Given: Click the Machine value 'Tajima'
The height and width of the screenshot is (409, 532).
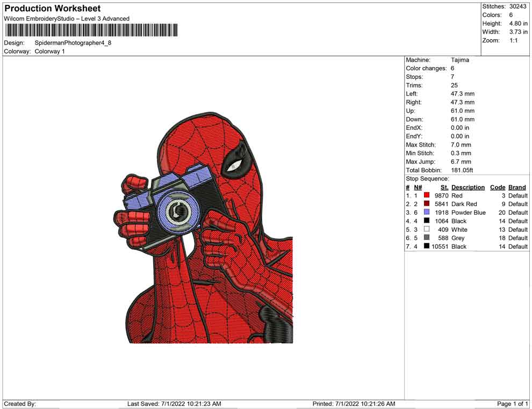Looking at the screenshot, I should (x=460, y=60).
